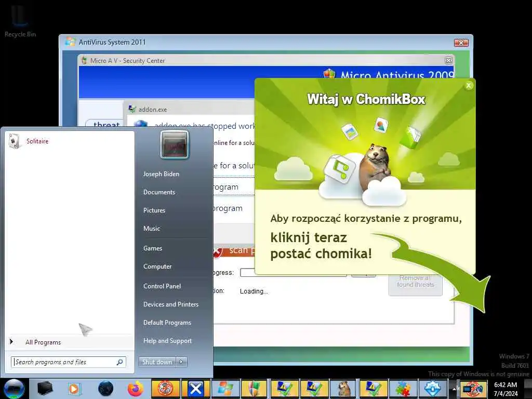Open the Shut down options arrow
The height and width of the screenshot is (399, 532).
pyautogui.click(x=181, y=362)
